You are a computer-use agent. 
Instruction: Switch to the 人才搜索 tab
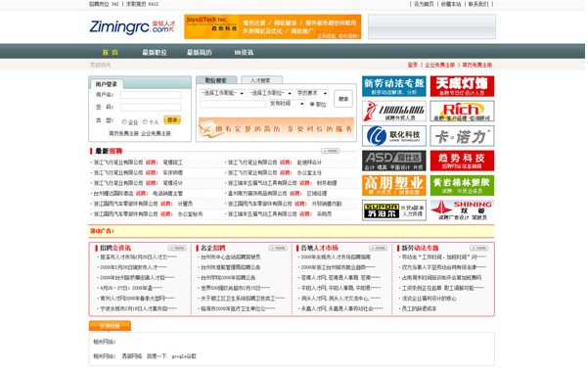[261, 80]
